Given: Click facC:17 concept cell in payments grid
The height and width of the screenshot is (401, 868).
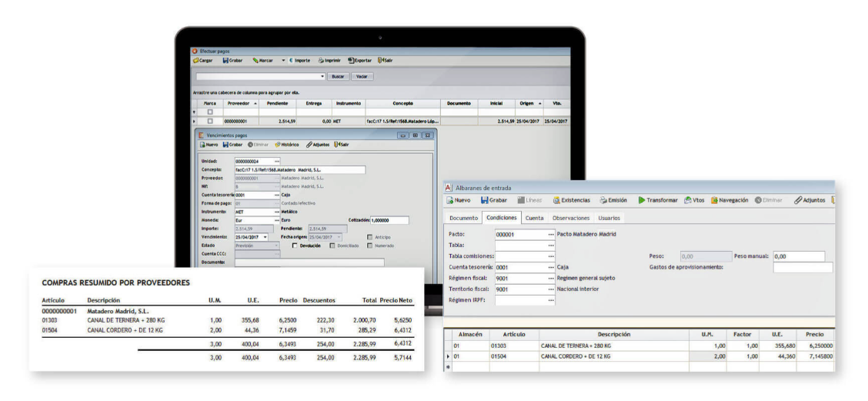Looking at the screenshot, I should [x=403, y=121].
